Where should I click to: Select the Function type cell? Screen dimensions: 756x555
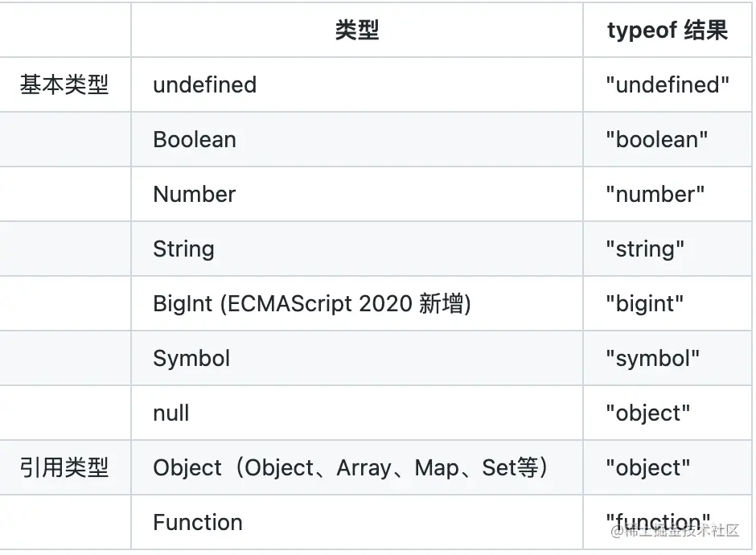pos(198,522)
